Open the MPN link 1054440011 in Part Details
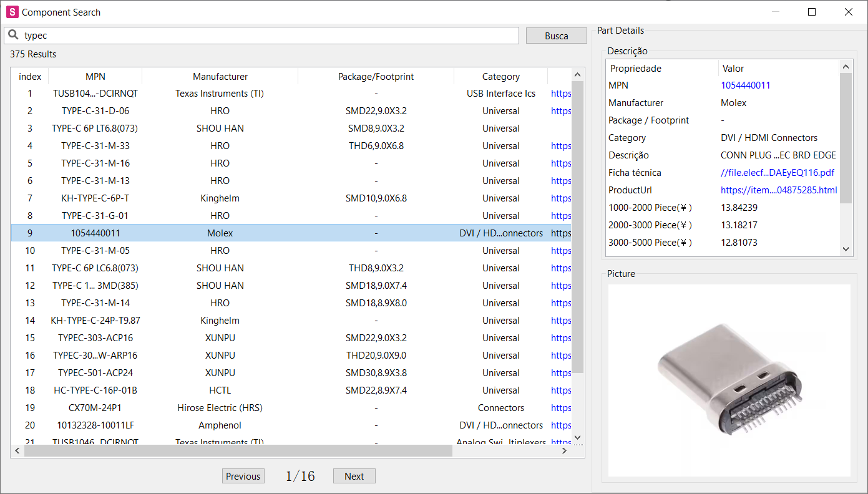Screen dimensions: 868x494 coord(746,85)
